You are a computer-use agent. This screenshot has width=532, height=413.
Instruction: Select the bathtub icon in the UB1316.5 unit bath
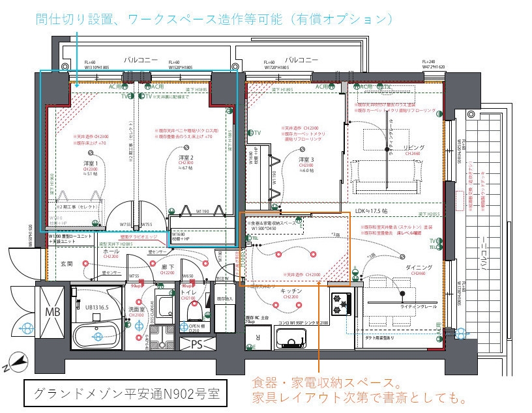pyautogui.click(x=96, y=335)
